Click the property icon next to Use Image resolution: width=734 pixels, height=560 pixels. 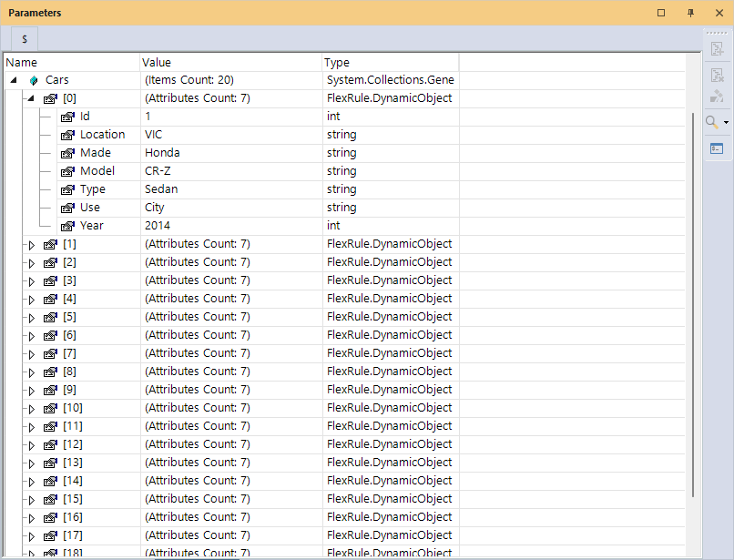[x=68, y=208]
